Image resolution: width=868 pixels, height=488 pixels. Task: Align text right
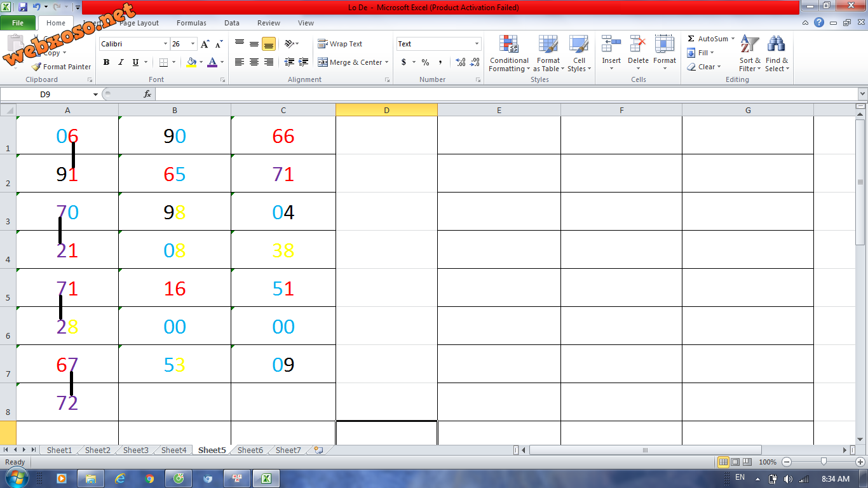[x=269, y=62]
